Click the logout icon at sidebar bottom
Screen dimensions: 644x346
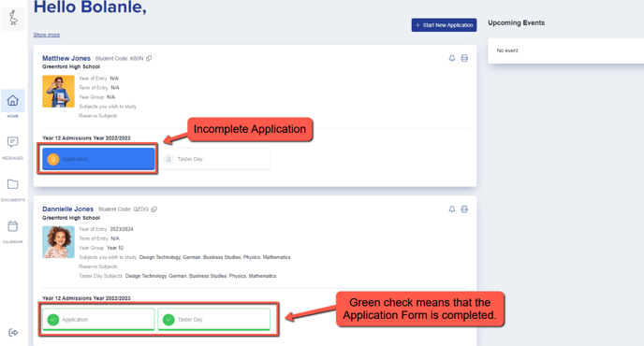click(x=13, y=333)
